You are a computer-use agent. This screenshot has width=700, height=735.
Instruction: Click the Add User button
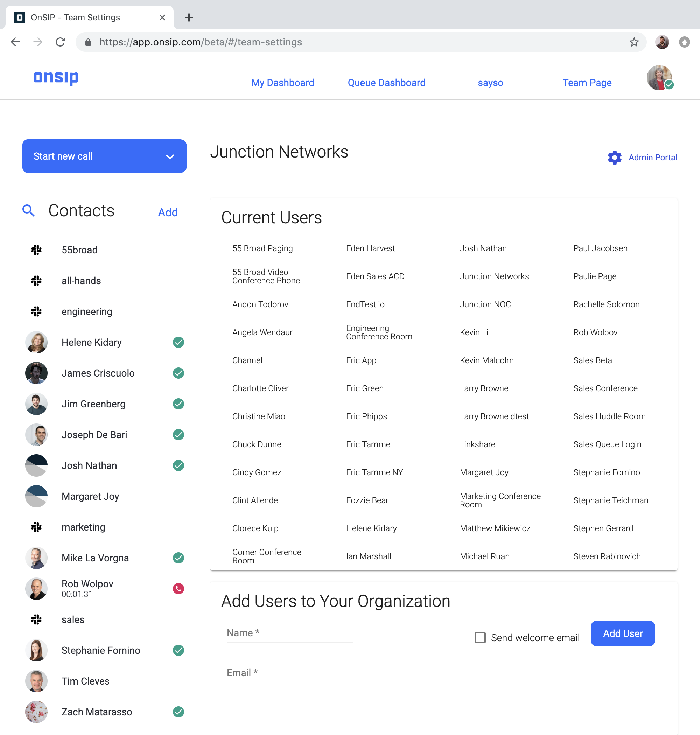623,633
